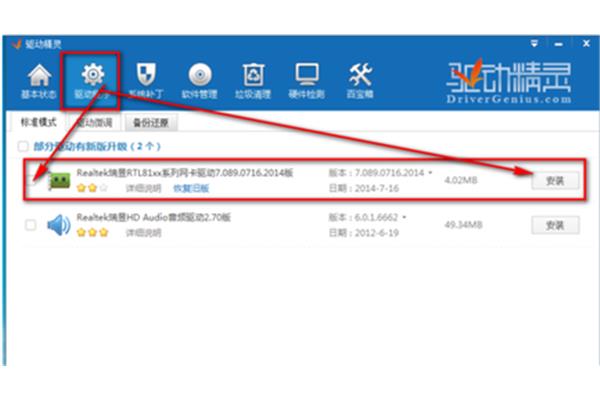Viewport: 600px width, 400px height.
Task: Minimize the driver window
Action: [x=559, y=44]
